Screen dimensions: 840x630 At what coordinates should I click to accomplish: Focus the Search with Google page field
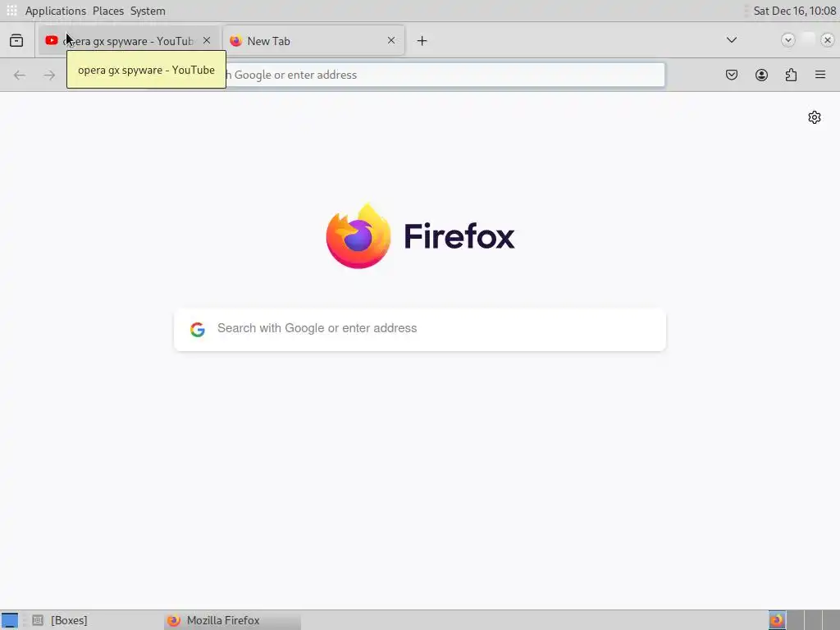[x=420, y=330]
